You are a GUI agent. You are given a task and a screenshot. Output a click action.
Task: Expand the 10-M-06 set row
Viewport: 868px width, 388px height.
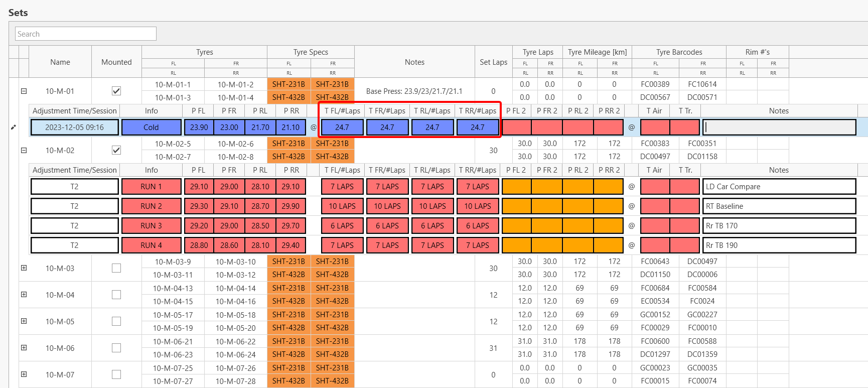pyautogui.click(x=24, y=348)
